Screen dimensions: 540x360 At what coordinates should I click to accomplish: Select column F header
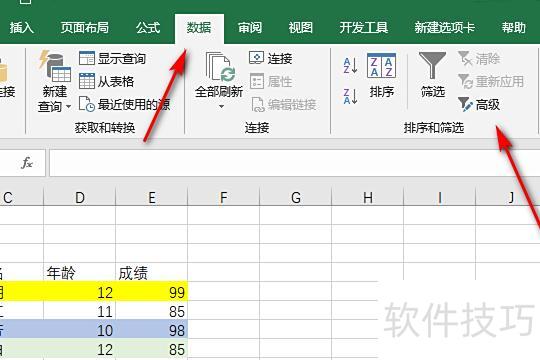pos(224,198)
